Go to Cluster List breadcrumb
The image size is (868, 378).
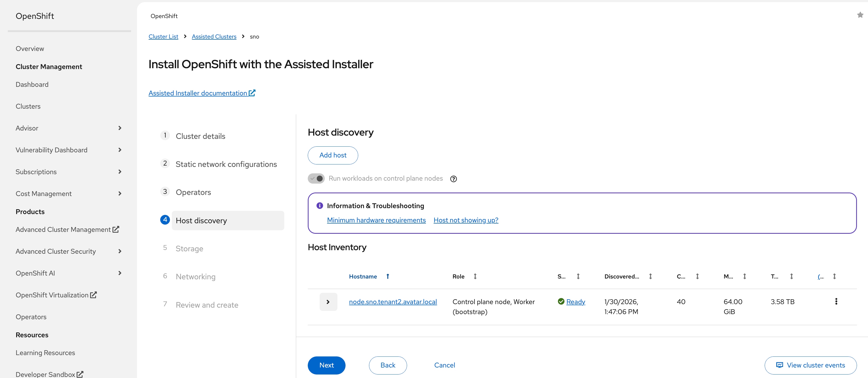coord(163,36)
